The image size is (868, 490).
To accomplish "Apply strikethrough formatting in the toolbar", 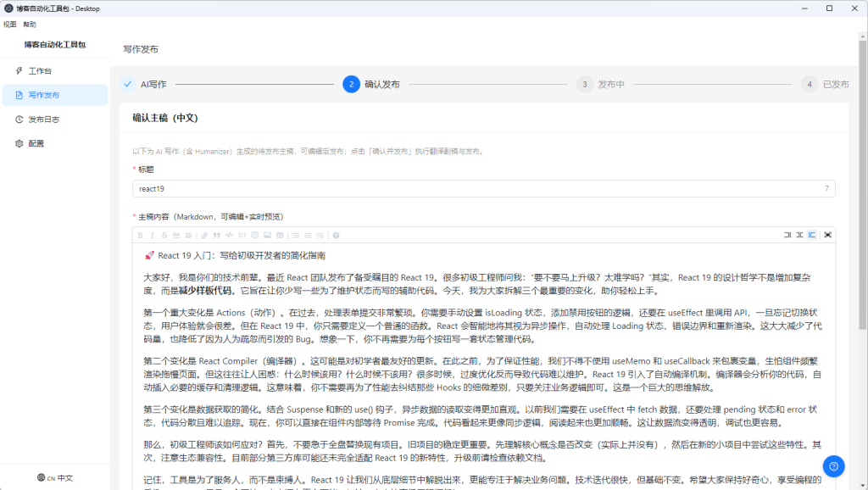I will (x=164, y=236).
